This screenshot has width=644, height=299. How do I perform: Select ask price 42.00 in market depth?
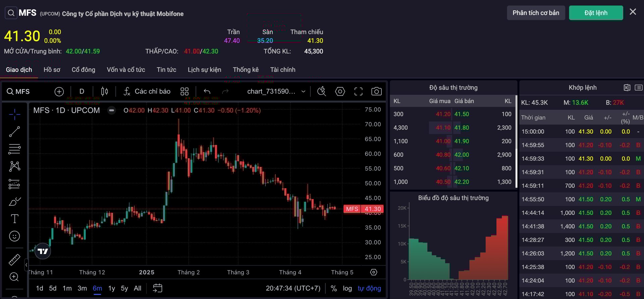[462, 155]
